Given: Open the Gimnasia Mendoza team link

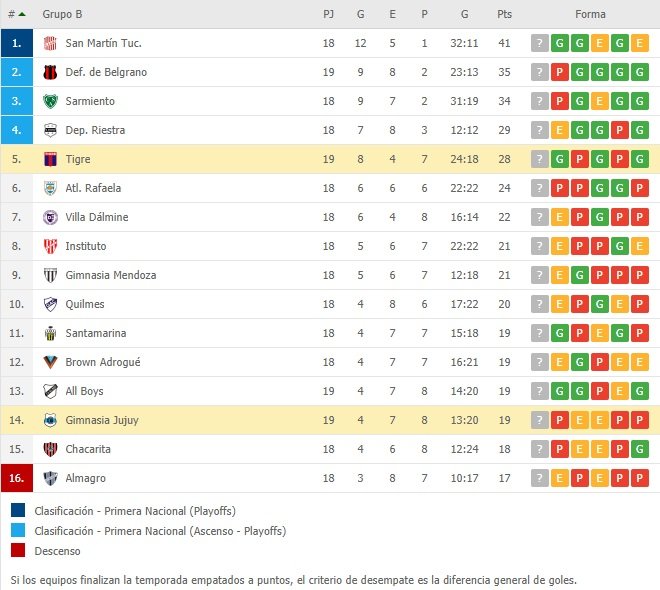Looking at the screenshot, I should pyautogui.click(x=111, y=275).
